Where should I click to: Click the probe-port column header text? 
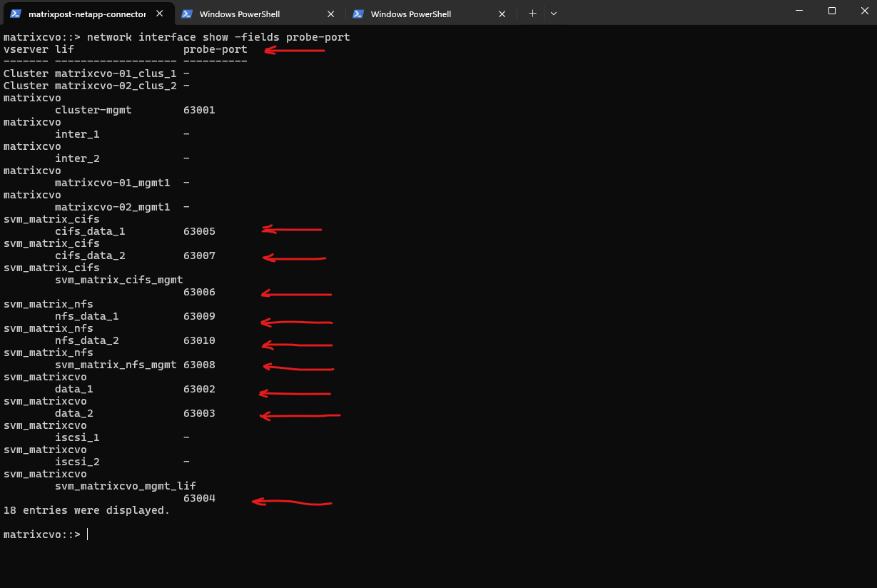[215, 49]
